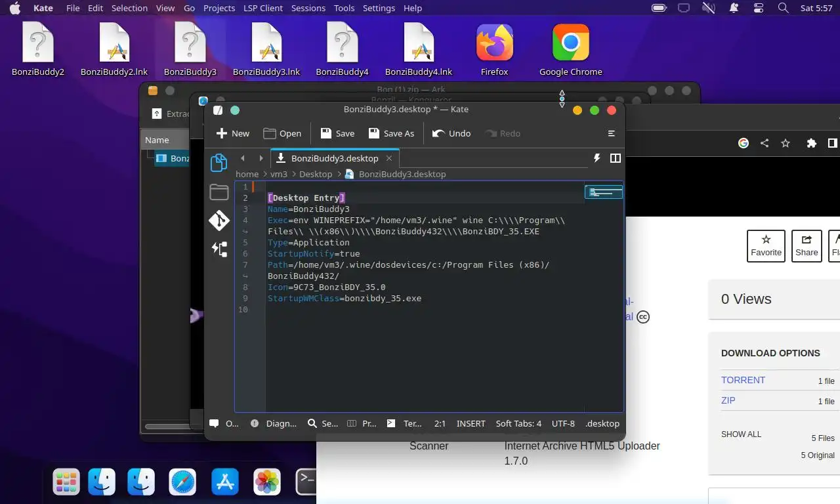
Task: Click the Open file toolbar button
Action: (282, 133)
